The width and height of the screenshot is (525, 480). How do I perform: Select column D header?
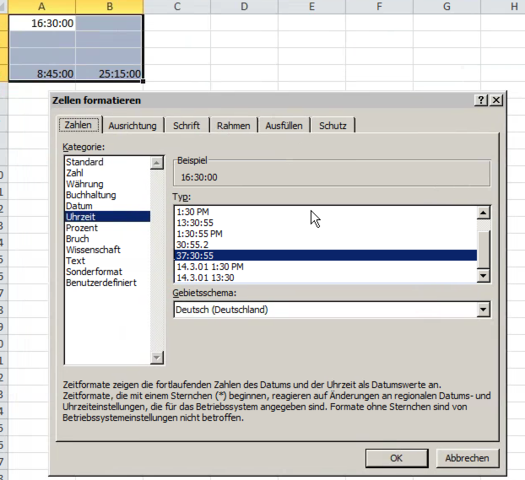(x=244, y=6)
